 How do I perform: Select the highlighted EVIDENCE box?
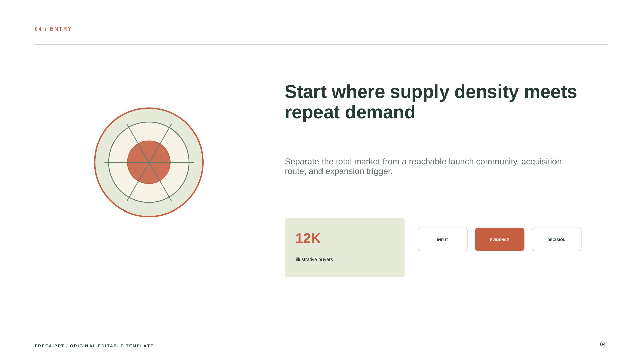click(x=500, y=239)
